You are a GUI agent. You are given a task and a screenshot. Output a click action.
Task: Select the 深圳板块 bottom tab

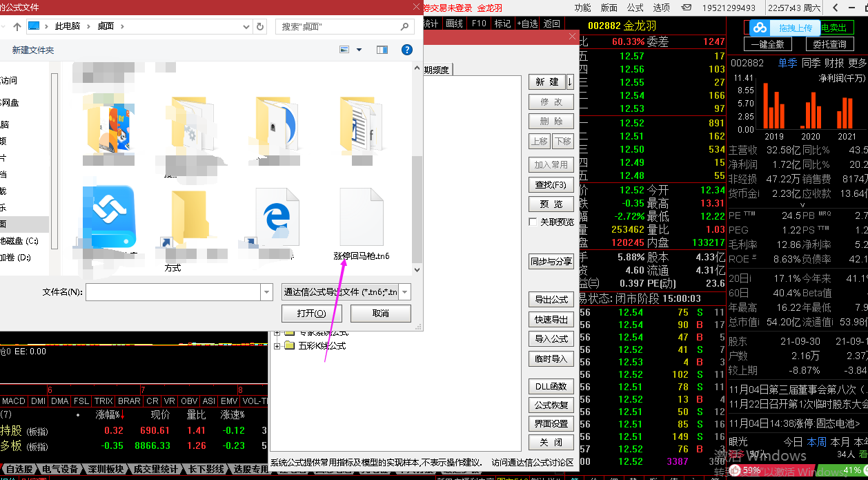pos(106,470)
